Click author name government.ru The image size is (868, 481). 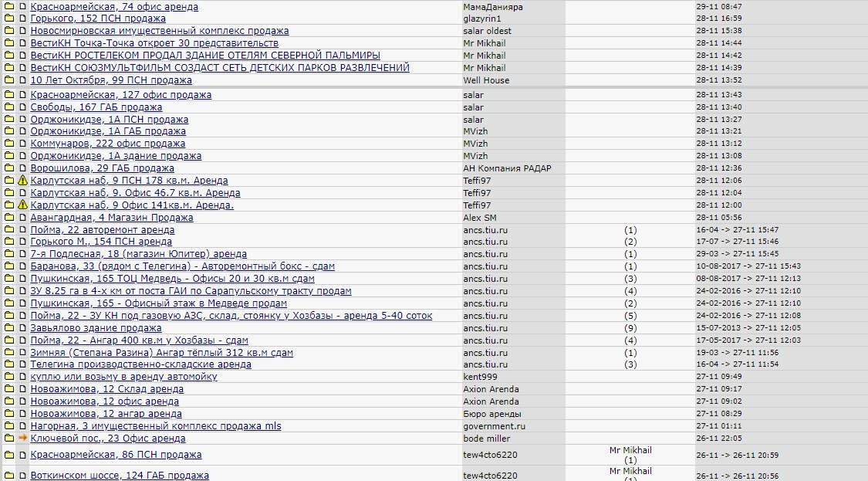pyautogui.click(x=495, y=425)
